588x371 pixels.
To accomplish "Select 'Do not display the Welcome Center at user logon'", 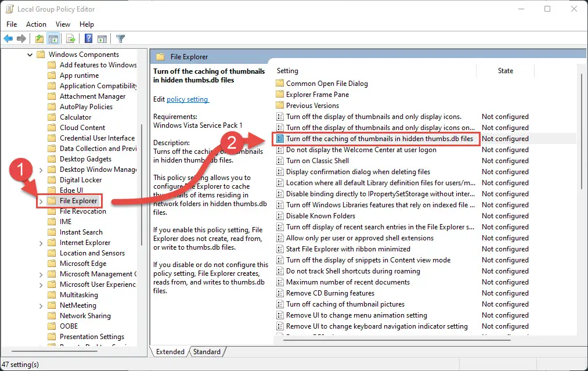I will pos(361,150).
